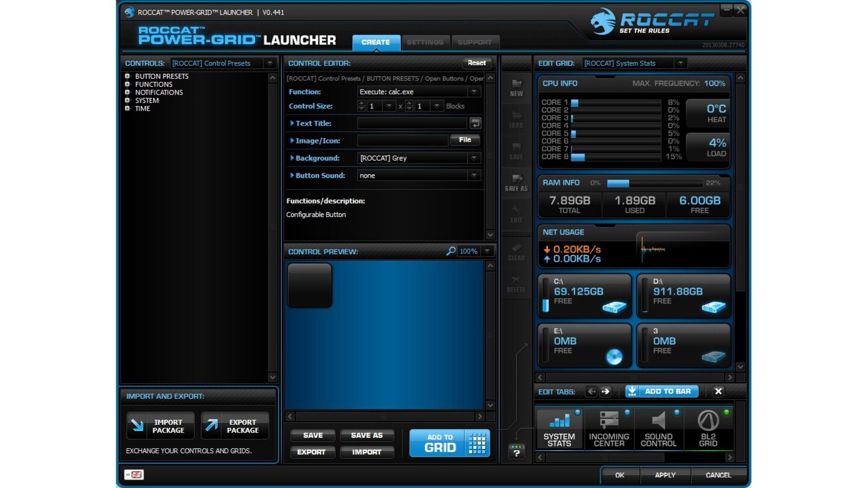Image resolution: width=868 pixels, height=488 pixels.
Task: Click the CANCEL button
Action: tap(719, 475)
